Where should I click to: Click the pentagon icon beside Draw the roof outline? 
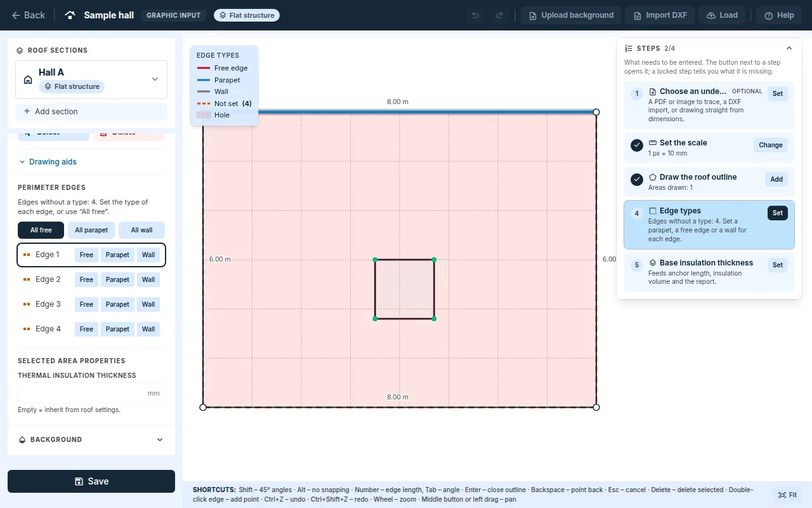pyautogui.click(x=653, y=177)
